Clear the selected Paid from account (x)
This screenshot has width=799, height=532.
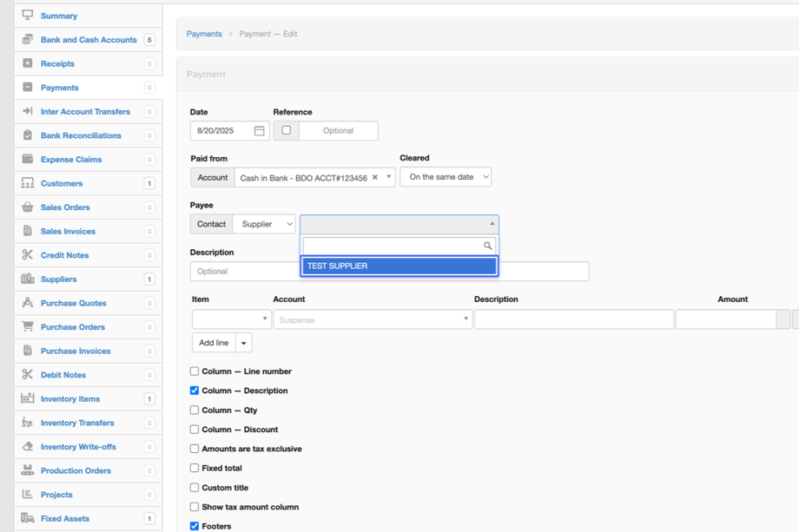(x=375, y=177)
